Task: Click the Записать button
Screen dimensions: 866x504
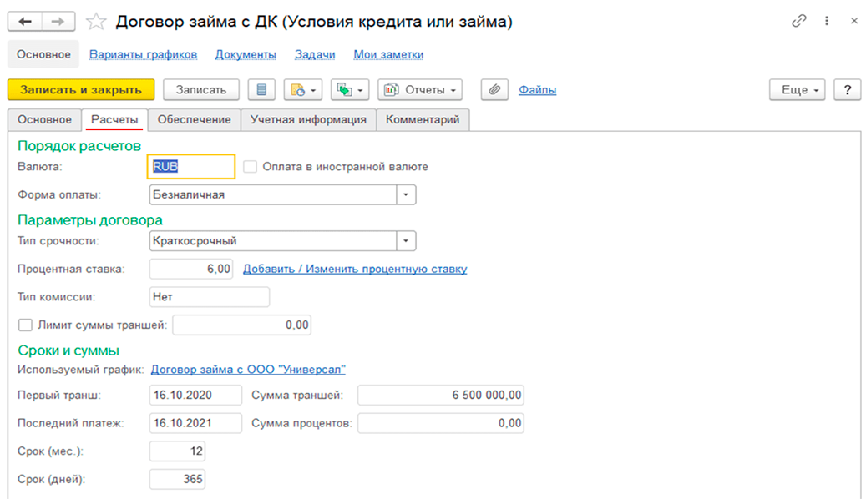Action: pos(201,90)
